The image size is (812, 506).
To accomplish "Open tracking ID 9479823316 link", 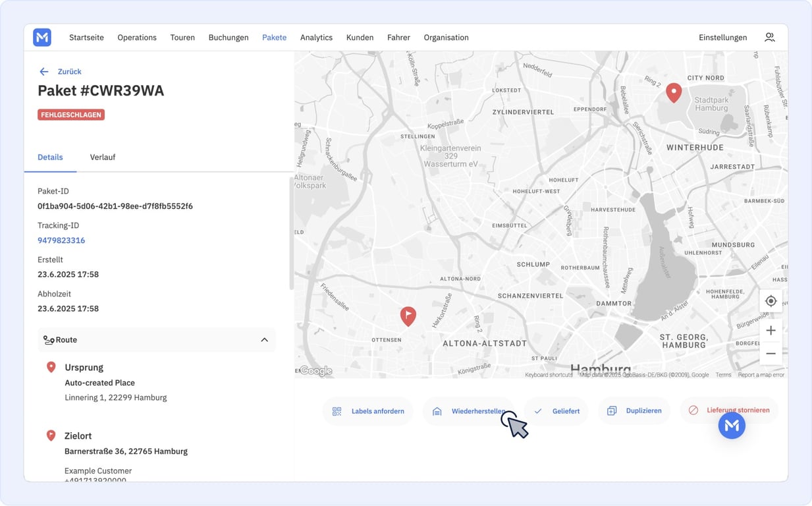I will click(61, 240).
